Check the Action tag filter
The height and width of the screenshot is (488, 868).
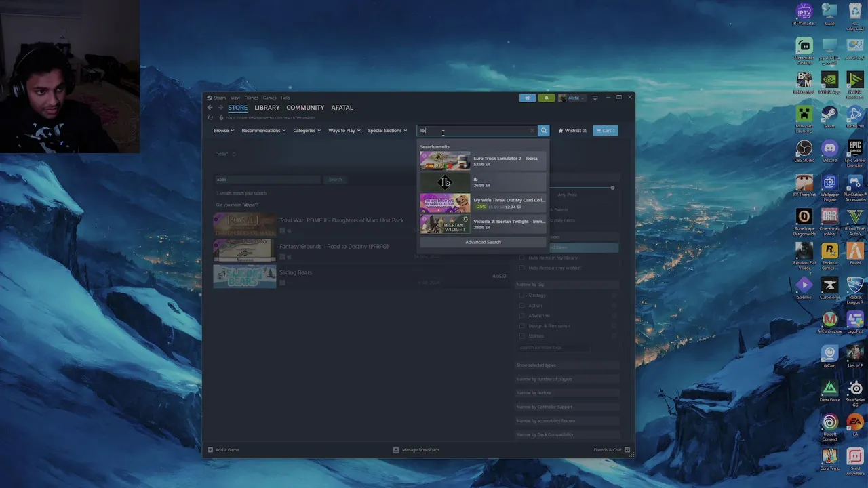pyautogui.click(x=522, y=306)
